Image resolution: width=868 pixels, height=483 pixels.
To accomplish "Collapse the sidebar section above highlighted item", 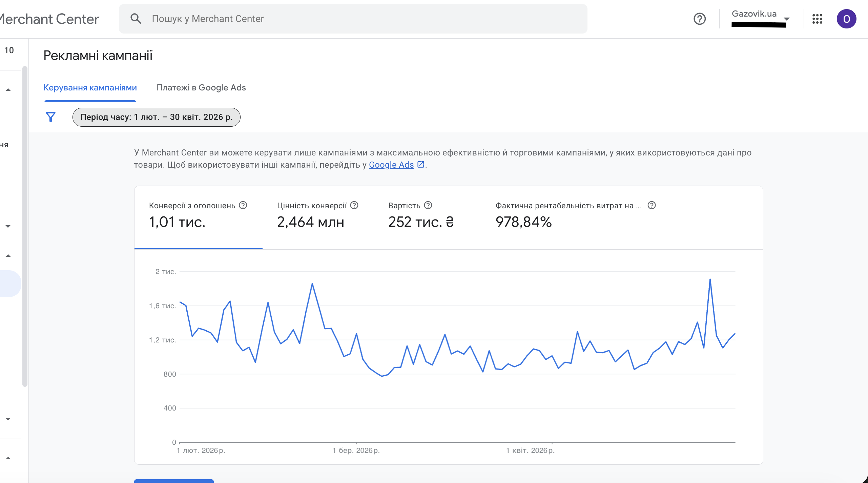I will [8, 256].
